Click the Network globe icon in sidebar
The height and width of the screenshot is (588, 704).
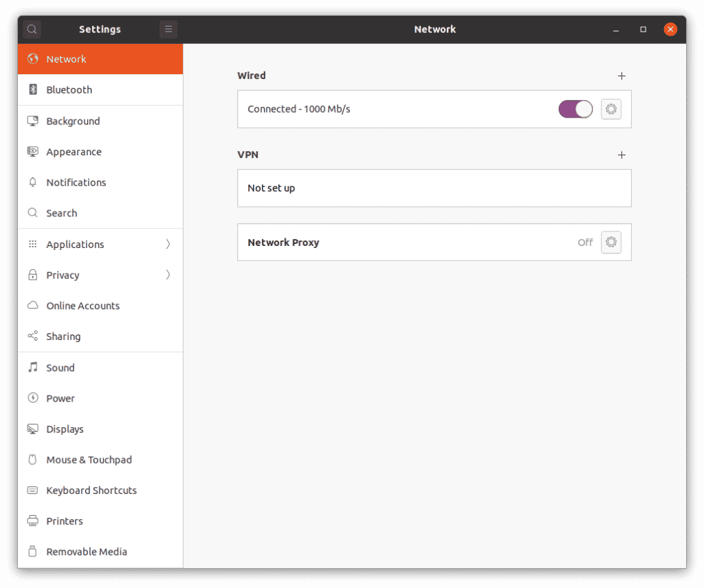[x=32, y=59]
